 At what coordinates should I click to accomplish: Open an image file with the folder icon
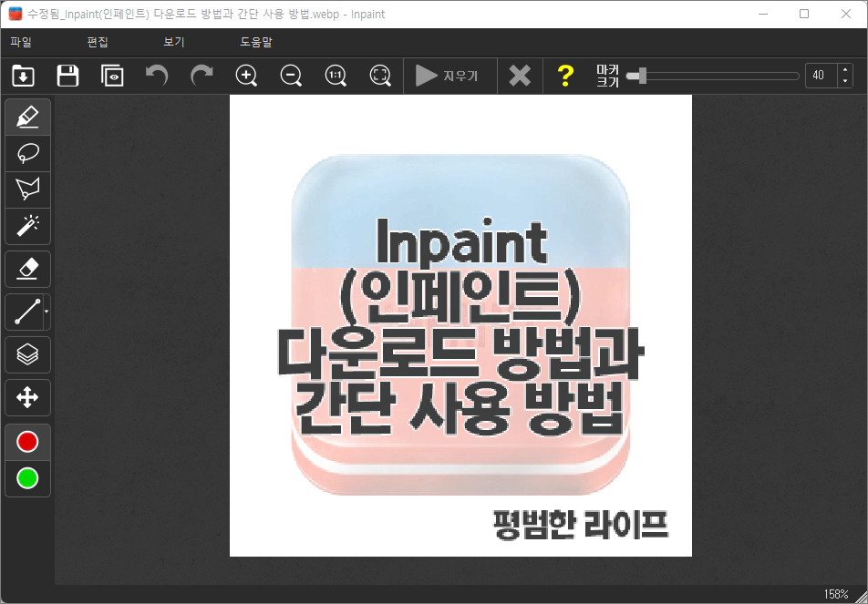click(x=23, y=76)
